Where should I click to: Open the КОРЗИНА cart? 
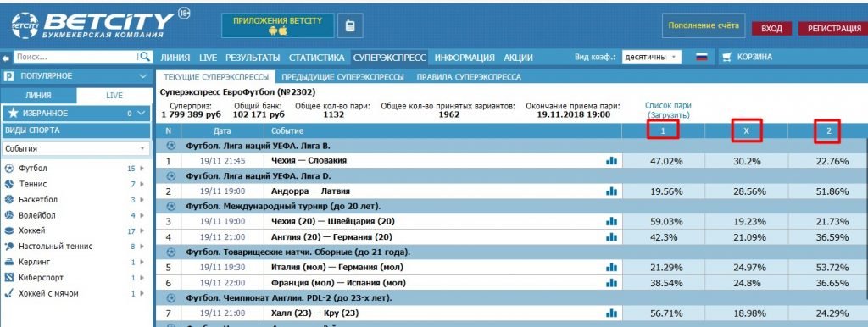pyautogui.click(x=748, y=57)
